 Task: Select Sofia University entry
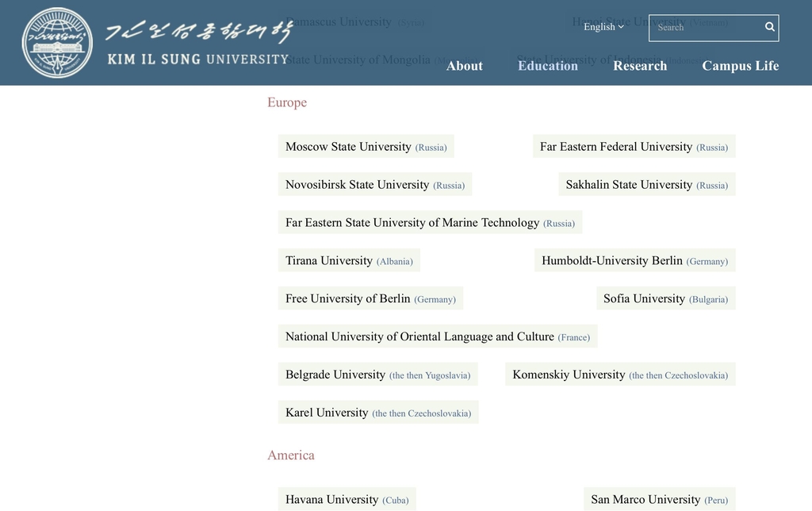click(666, 298)
